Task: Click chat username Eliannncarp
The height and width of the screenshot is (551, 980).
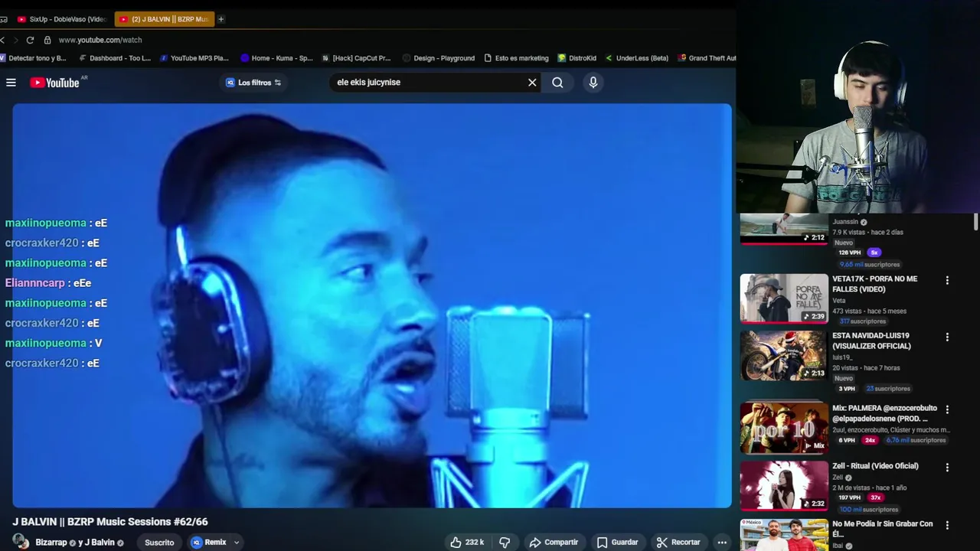Action: (35, 283)
